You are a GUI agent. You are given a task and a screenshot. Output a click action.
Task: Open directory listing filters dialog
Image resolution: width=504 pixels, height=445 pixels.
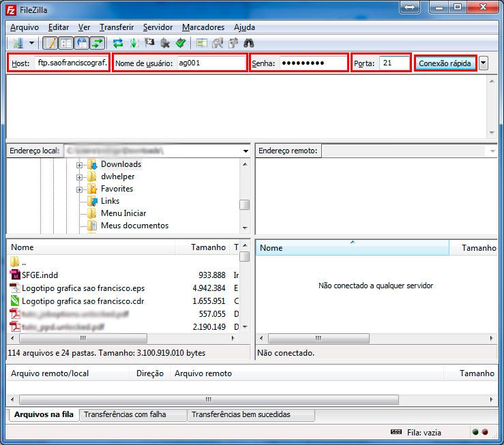(x=202, y=43)
